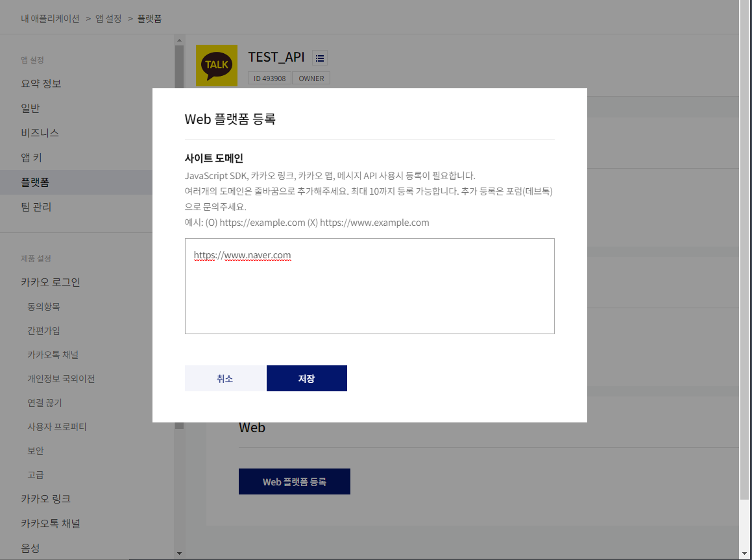The height and width of the screenshot is (560, 752).
Task: Go to 앱 키 page
Action: (32, 158)
